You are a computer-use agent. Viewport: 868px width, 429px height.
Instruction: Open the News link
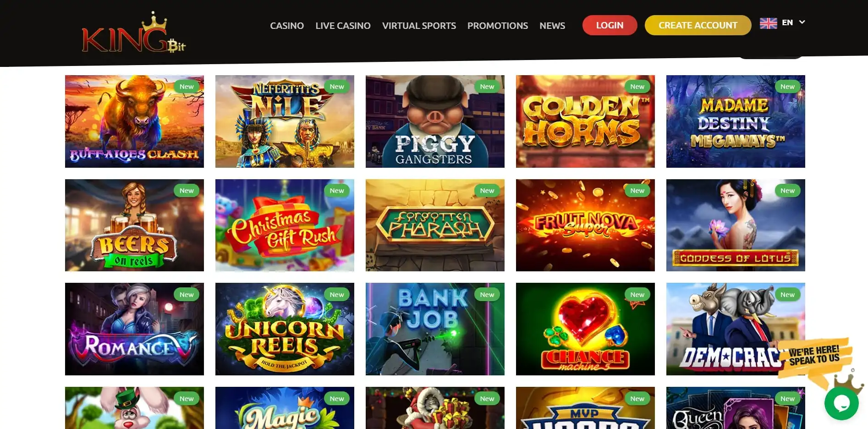point(552,26)
